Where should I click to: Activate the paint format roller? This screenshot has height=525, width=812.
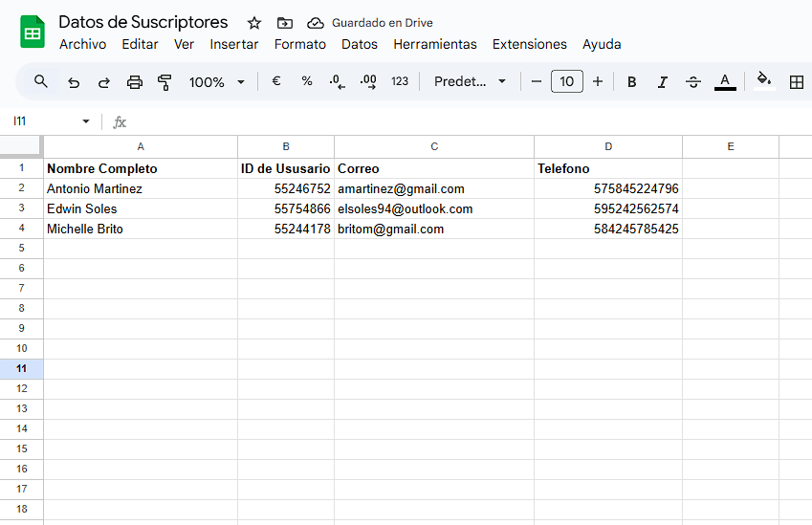[165, 82]
